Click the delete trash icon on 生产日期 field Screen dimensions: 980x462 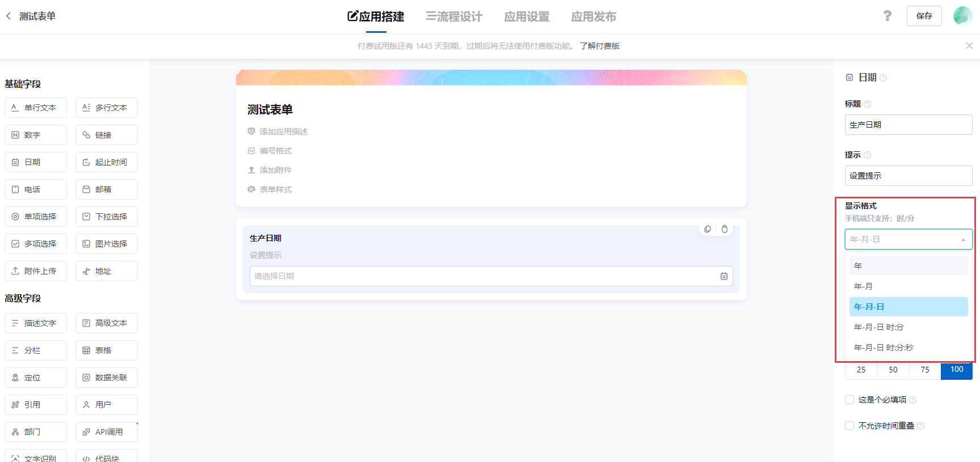click(725, 229)
